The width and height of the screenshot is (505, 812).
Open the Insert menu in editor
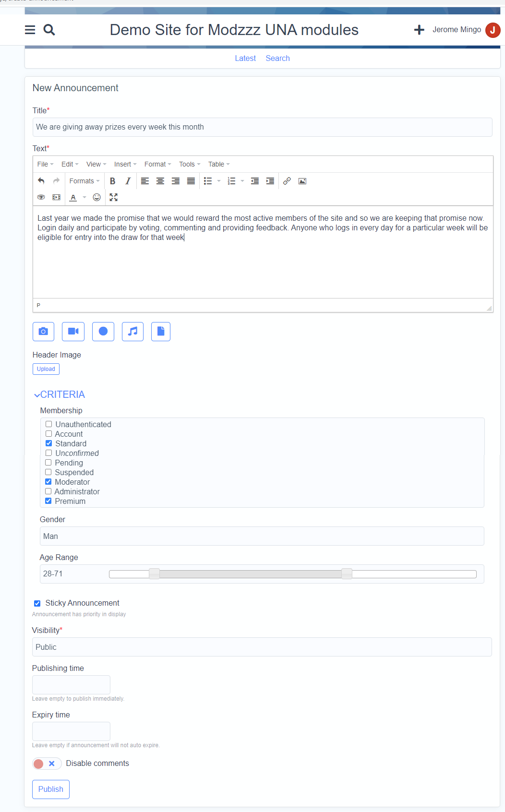(125, 164)
